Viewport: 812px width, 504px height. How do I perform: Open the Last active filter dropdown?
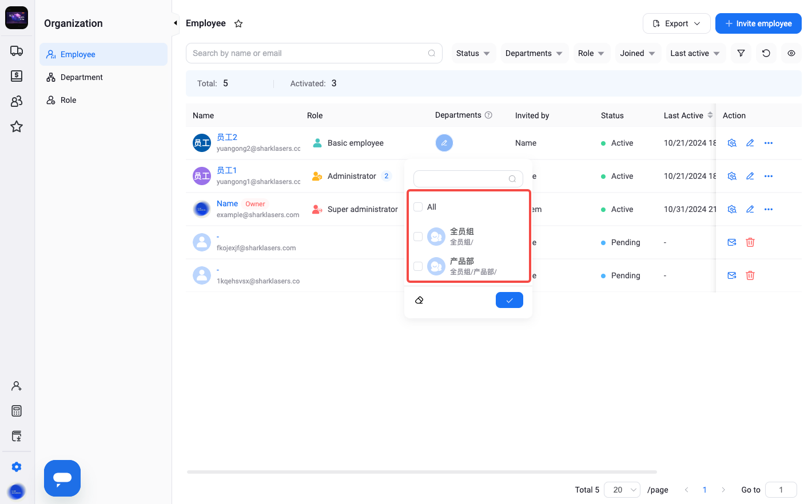695,53
